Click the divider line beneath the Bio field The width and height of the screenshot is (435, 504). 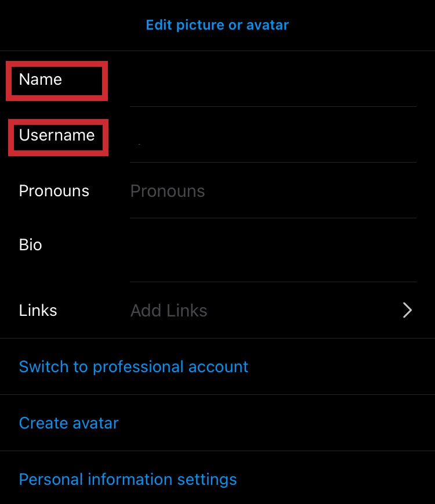(x=273, y=282)
